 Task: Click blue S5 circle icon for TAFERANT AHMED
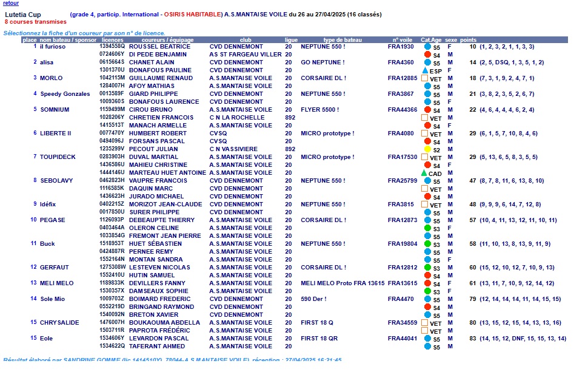427,346
